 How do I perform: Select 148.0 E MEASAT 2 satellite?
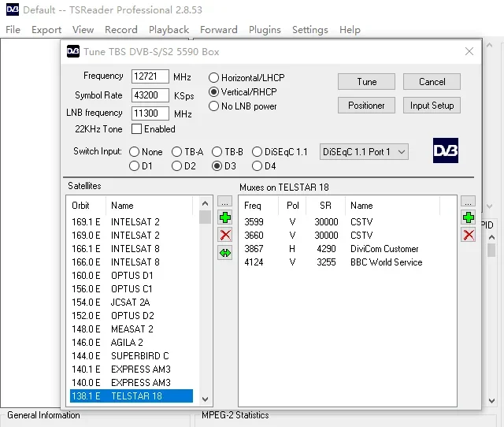click(132, 329)
